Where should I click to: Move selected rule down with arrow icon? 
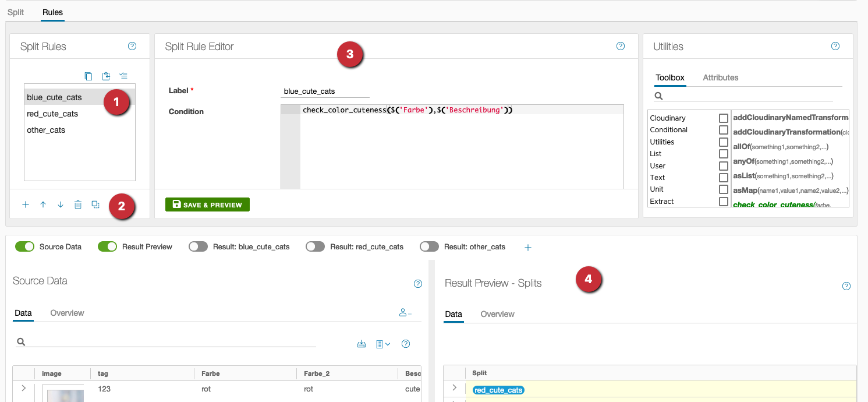click(61, 204)
